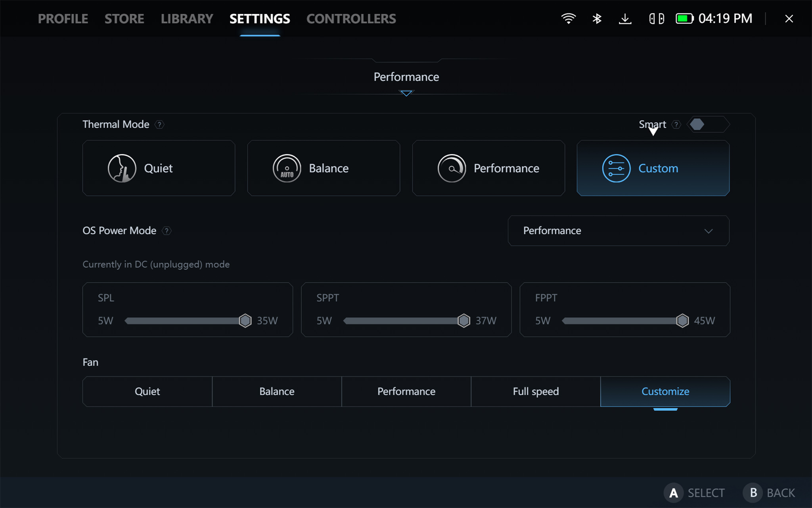
Task: Click the green battery icon
Action: click(x=684, y=19)
